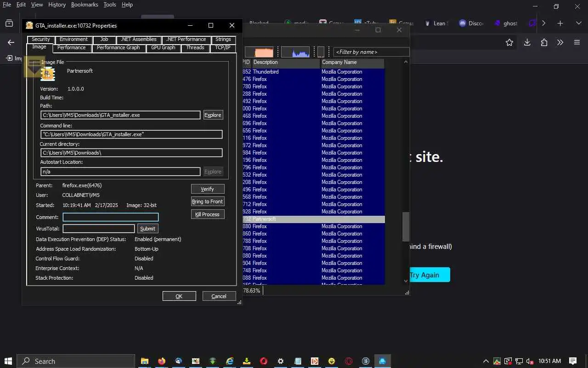Open the Lean browser tab

pyautogui.click(x=436, y=23)
